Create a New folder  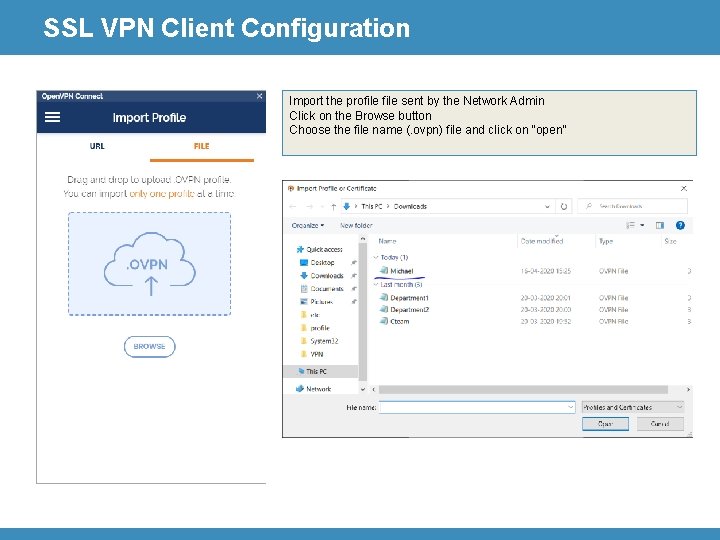[356, 225]
